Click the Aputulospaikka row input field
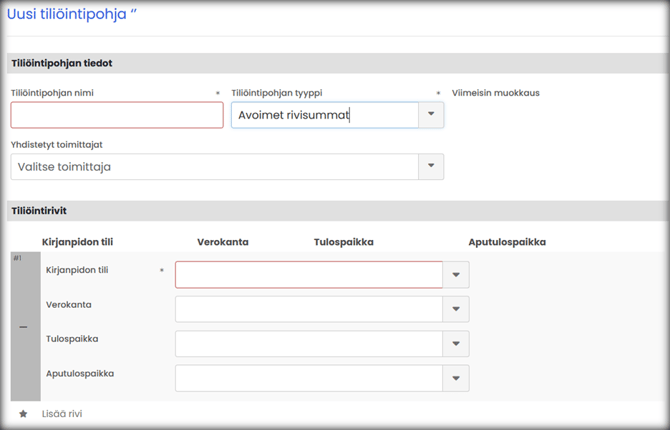 pyautogui.click(x=309, y=378)
